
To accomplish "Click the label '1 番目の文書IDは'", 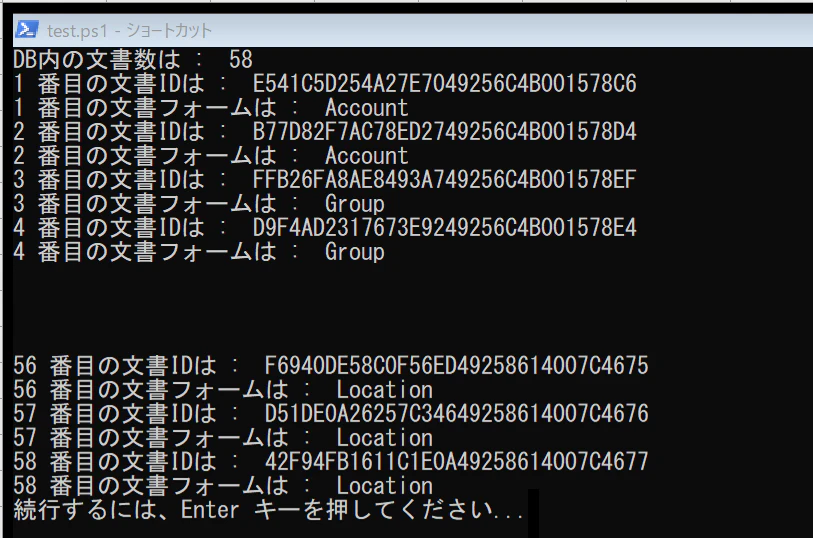I will pos(109,83).
